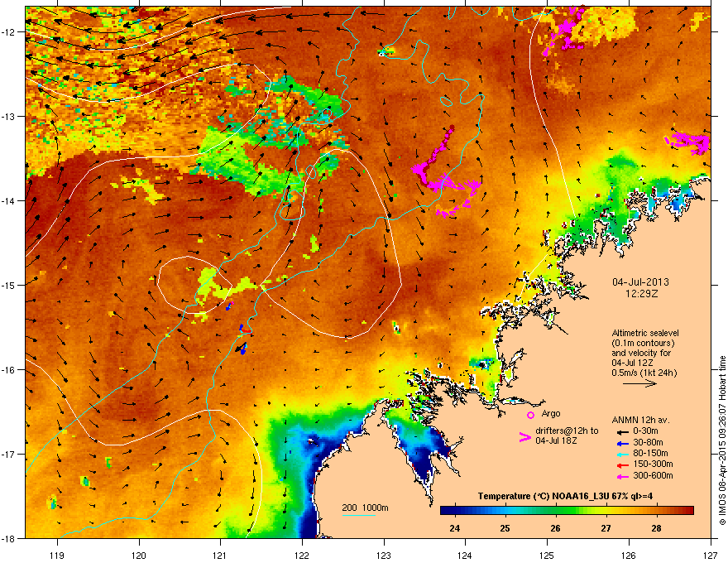The width and height of the screenshot is (728, 563).
Task: Click the colorbar tick label '24'
Action: tap(455, 528)
